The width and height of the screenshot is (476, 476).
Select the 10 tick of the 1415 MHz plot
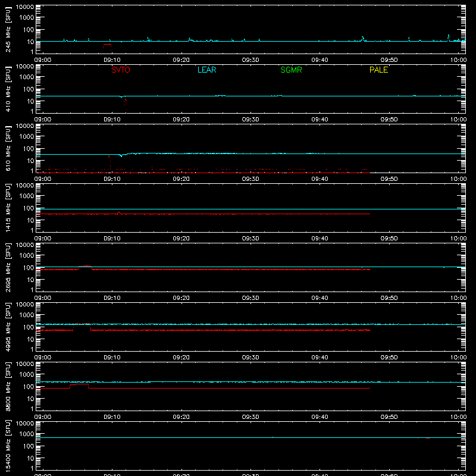tap(30, 220)
